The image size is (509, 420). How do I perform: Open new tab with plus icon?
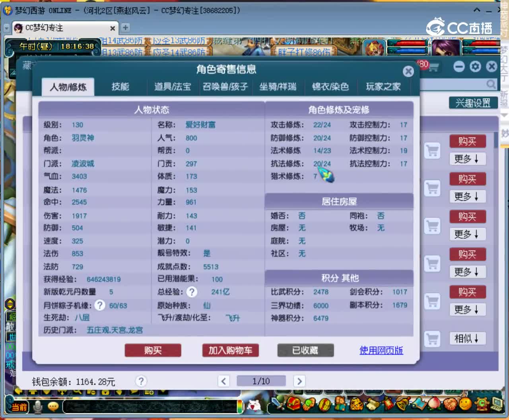point(125,27)
